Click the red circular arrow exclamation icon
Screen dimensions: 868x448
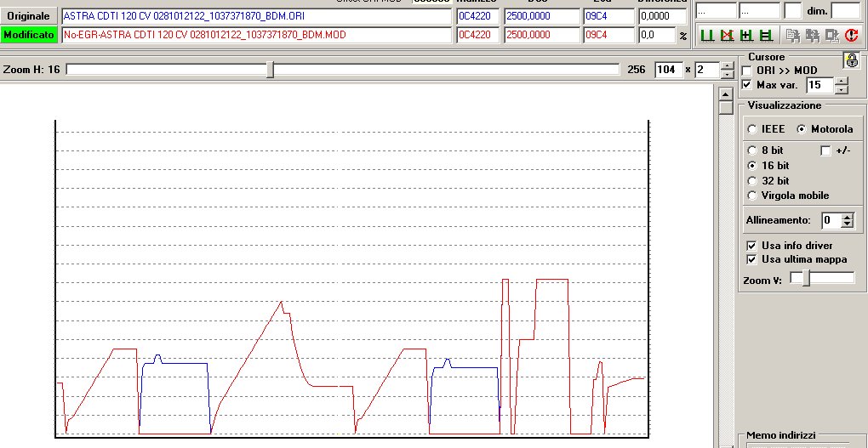click(x=851, y=36)
